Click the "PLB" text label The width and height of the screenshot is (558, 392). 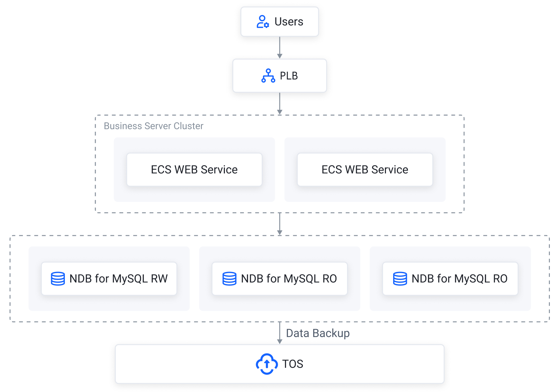click(289, 76)
